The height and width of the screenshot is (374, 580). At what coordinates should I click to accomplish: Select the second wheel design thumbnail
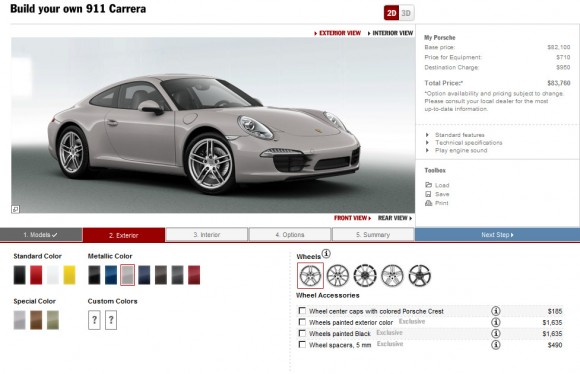[x=337, y=276]
